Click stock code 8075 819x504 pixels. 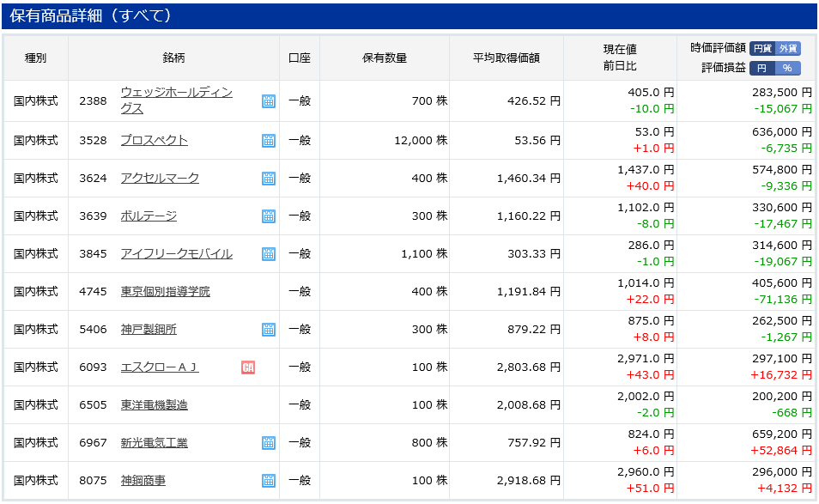point(93,481)
